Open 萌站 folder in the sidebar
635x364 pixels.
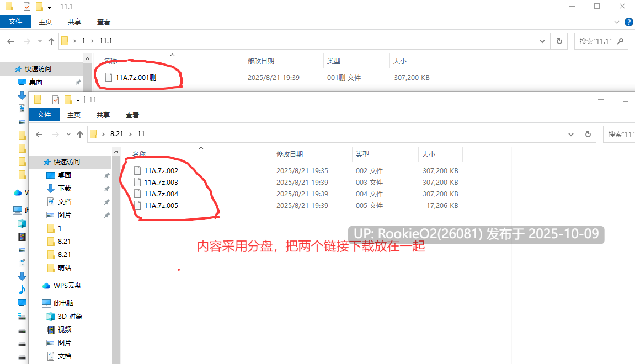tap(65, 267)
